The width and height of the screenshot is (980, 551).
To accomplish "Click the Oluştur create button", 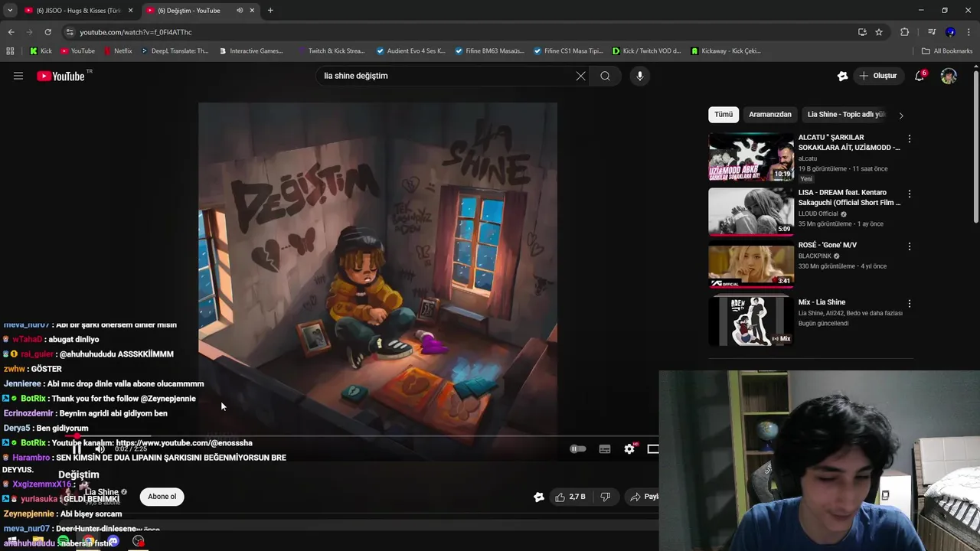I will click(877, 76).
